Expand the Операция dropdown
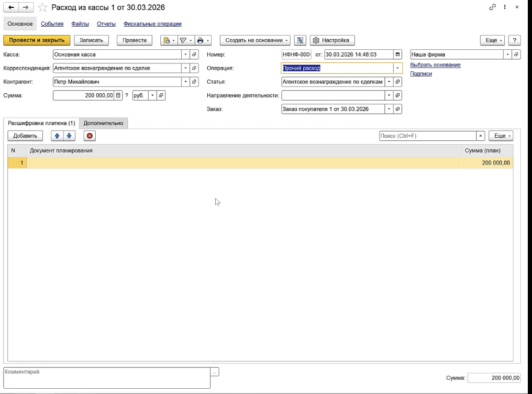Screen dimensions: 532x394 [397, 68]
